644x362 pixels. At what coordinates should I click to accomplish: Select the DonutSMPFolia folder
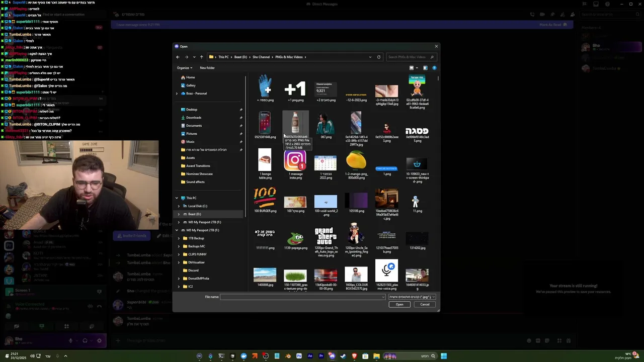pos(199,279)
